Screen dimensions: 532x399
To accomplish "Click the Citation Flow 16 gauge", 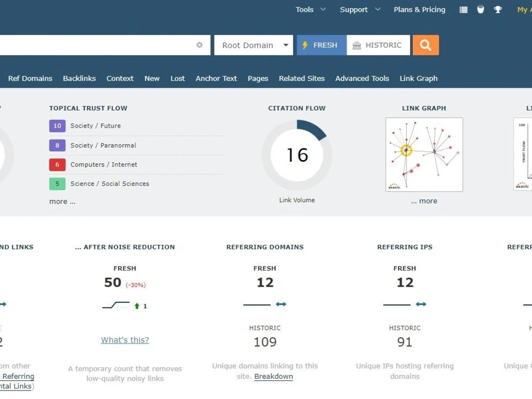I will 297,155.
